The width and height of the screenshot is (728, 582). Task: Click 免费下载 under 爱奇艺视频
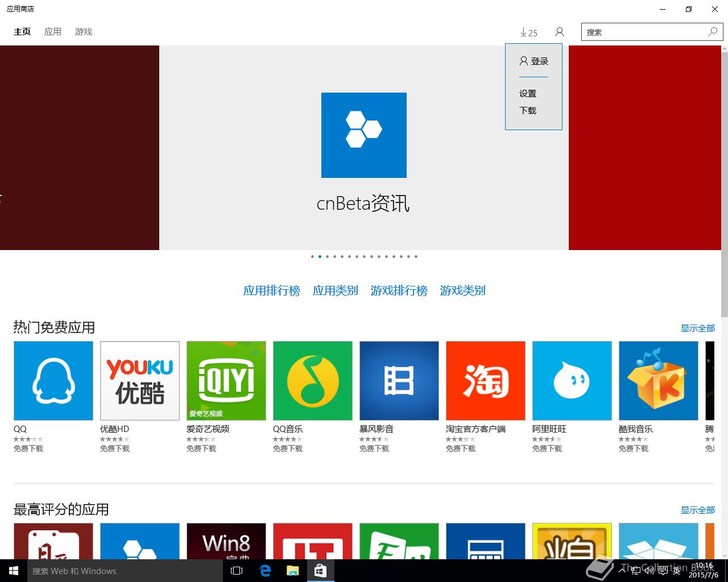[201, 448]
